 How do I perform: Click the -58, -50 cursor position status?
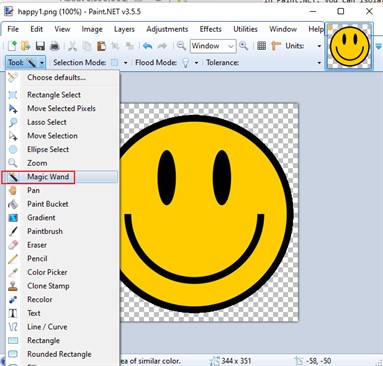click(318, 361)
